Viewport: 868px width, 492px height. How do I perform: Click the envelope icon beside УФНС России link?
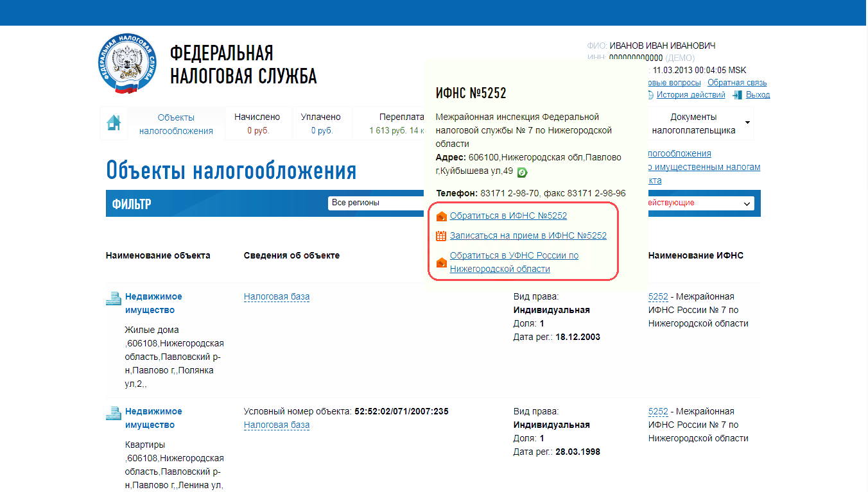point(441,262)
